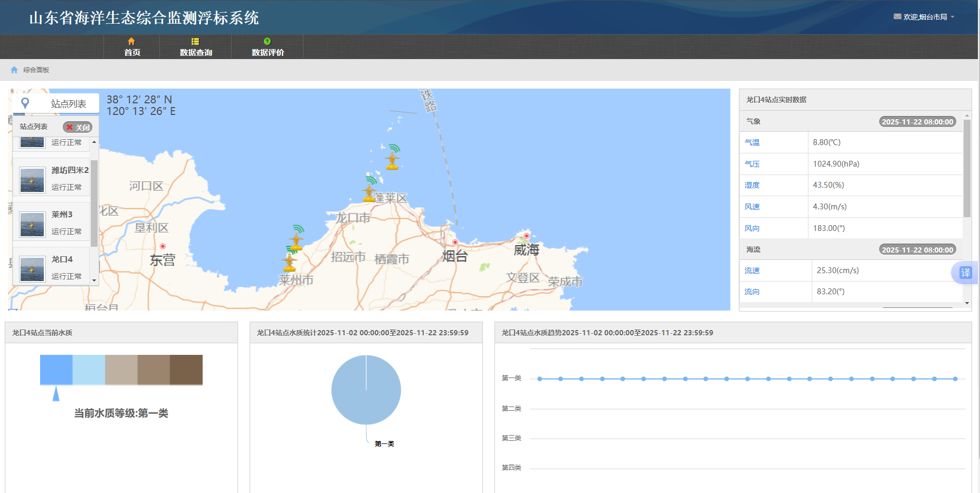Click the red city marker above 东营
The height and width of the screenshot is (493, 980).
163,246
